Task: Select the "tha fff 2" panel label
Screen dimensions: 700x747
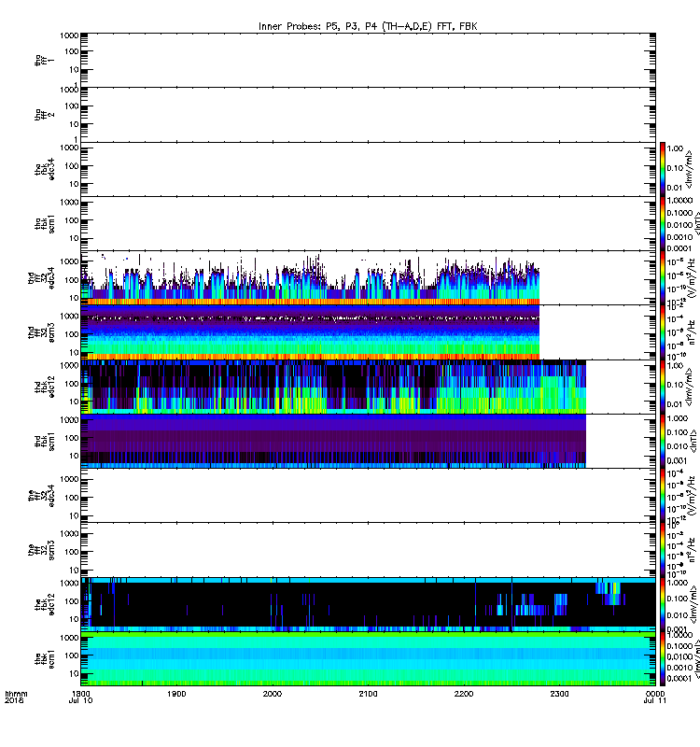Action: (44, 114)
